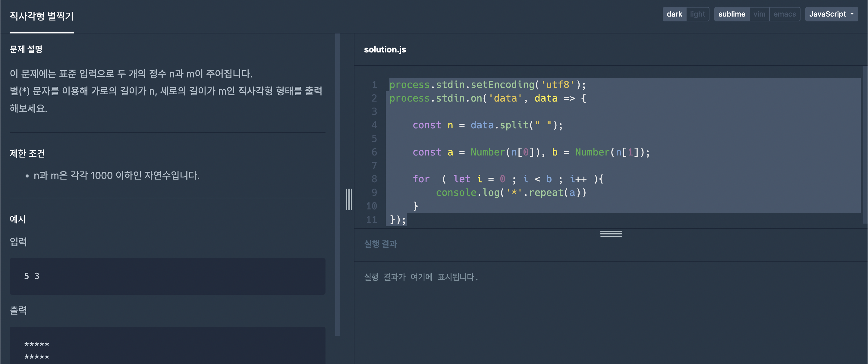
Task: Select sublime keymap mode
Action: pyautogui.click(x=731, y=14)
